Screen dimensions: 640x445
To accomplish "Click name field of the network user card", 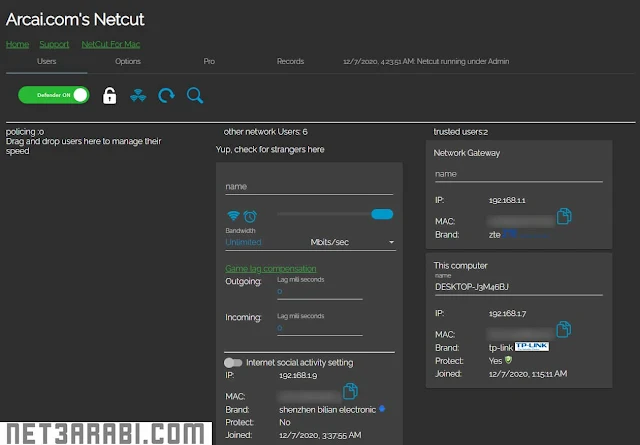I will [x=309, y=187].
